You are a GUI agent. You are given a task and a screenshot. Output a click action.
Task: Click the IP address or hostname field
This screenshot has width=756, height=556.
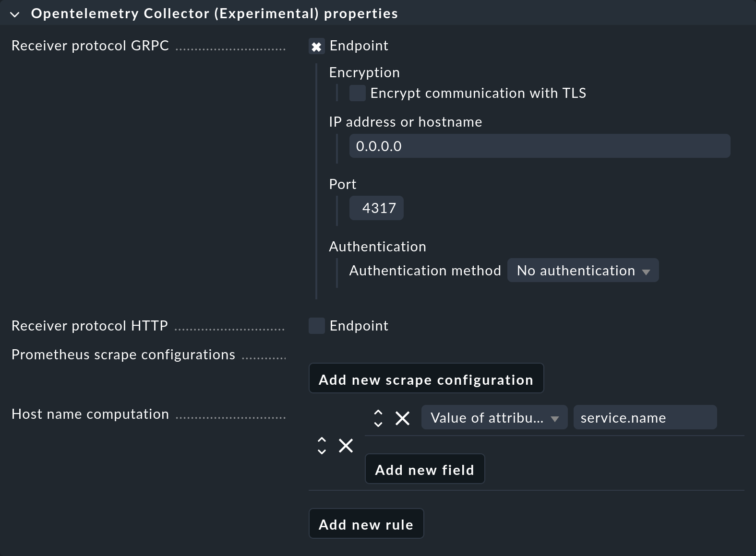click(x=540, y=146)
